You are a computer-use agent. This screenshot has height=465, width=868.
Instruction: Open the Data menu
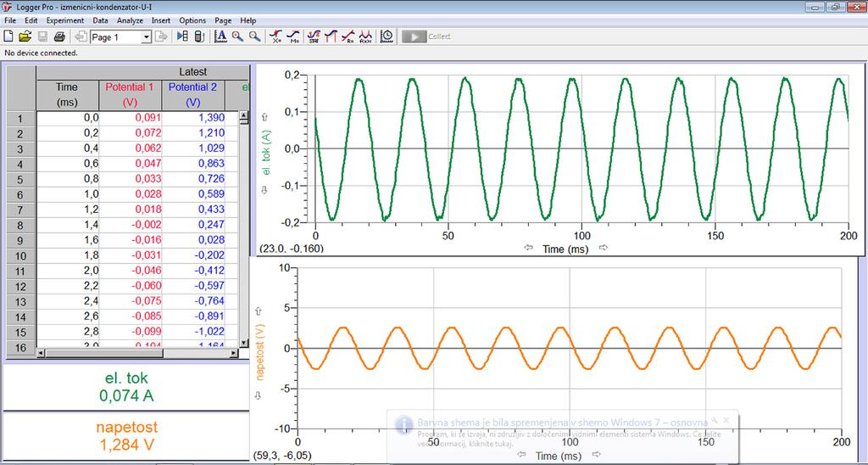pyautogui.click(x=100, y=20)
